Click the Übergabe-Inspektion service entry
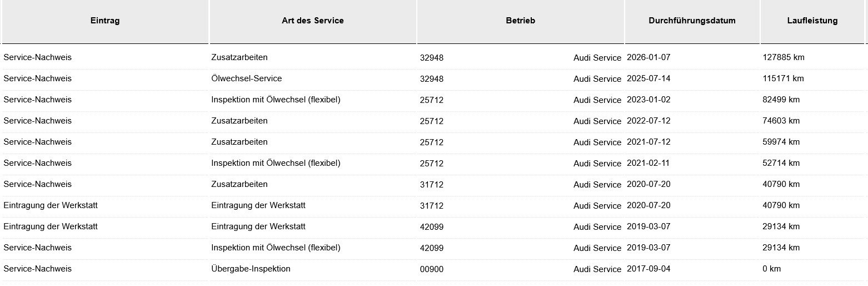This screenshot has width=868, height=286. pos(251,269)
